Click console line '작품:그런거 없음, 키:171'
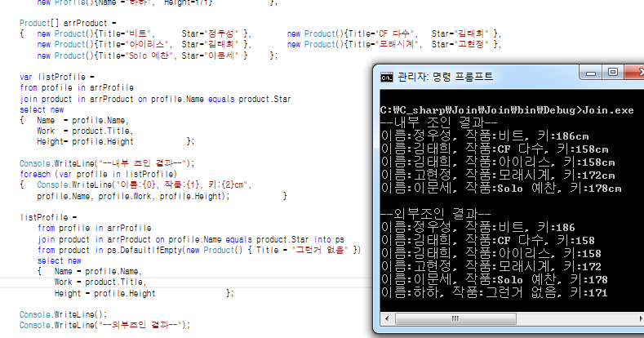Image resolution: width=644 pixels, height=338 pixels. point(530,292)
